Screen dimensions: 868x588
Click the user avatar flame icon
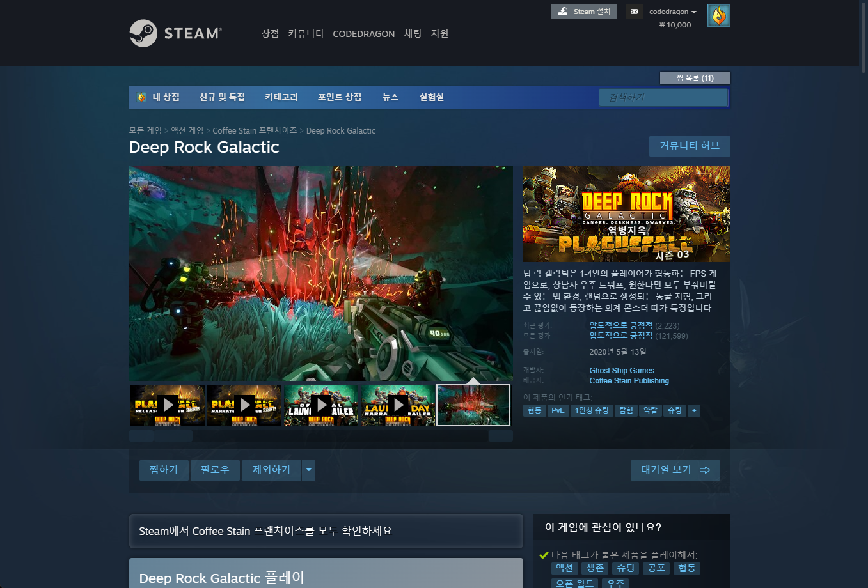tap(719, 15)
